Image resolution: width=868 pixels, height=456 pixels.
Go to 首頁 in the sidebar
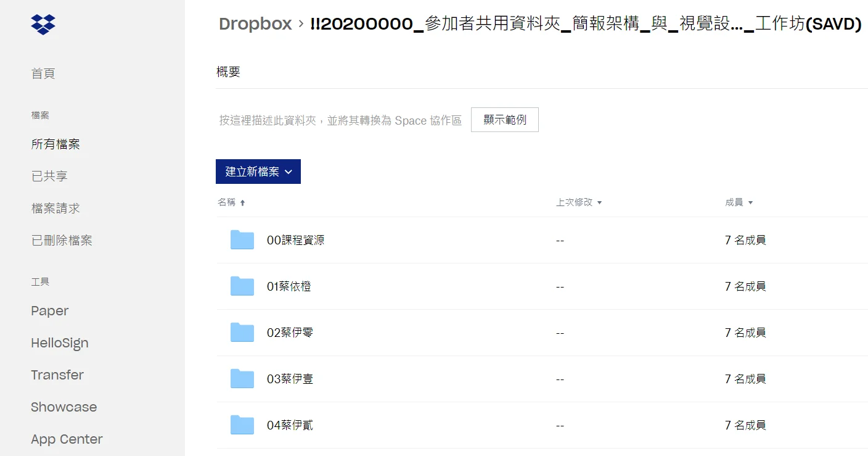43,73
